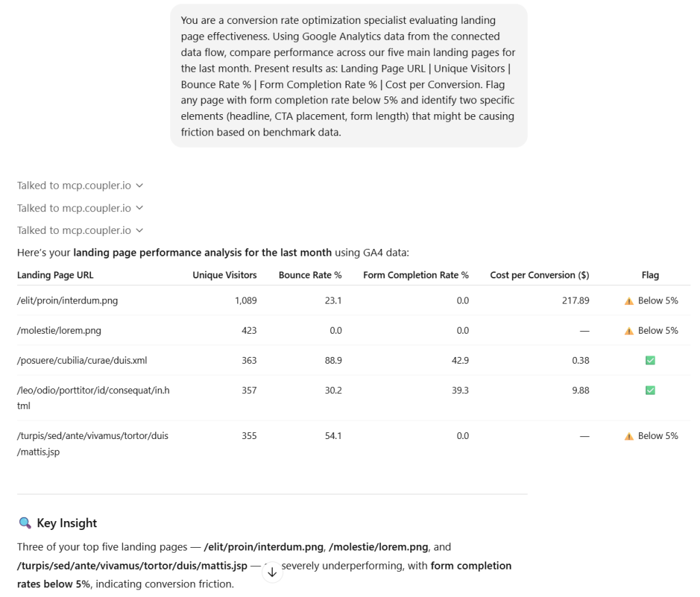Click warning icon in /elit/proin/interdum.png row
This screenshot has height=597, width=700.
[x=629, y=301]
